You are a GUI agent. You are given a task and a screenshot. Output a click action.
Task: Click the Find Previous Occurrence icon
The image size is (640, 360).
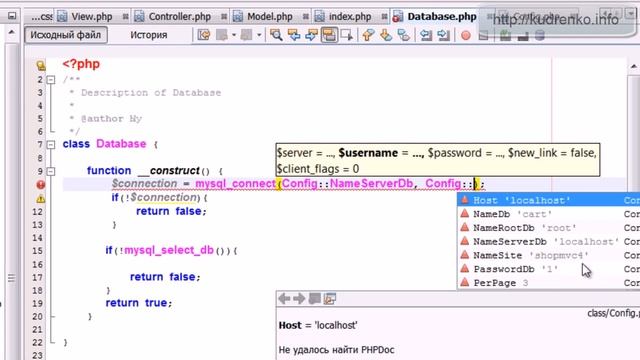294,35
